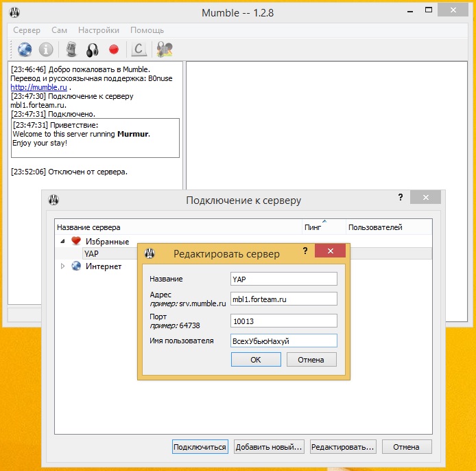Click the Порт field containing 10013
The image size is (476, 471).
[x=283, y=321]
